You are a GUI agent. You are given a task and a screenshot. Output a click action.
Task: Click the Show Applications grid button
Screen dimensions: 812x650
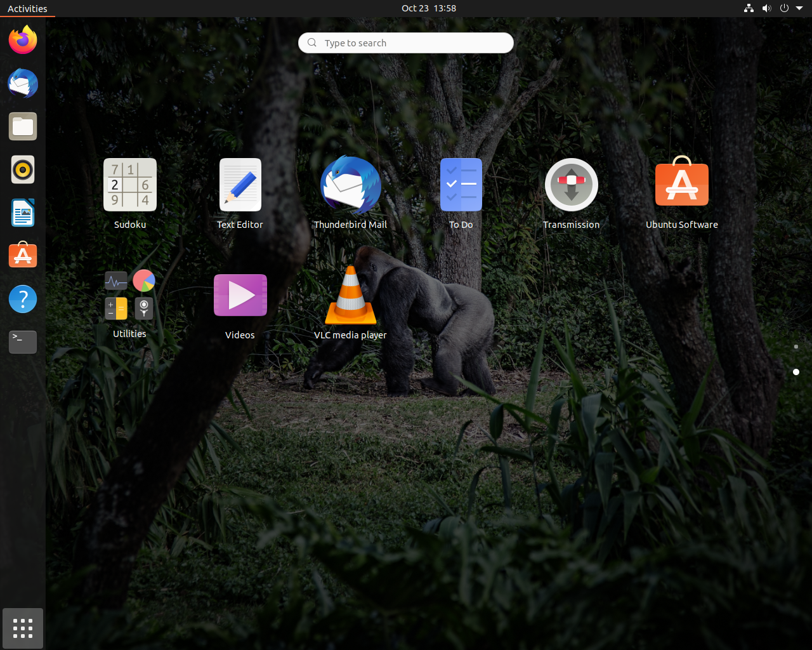[x=23, y=628]
